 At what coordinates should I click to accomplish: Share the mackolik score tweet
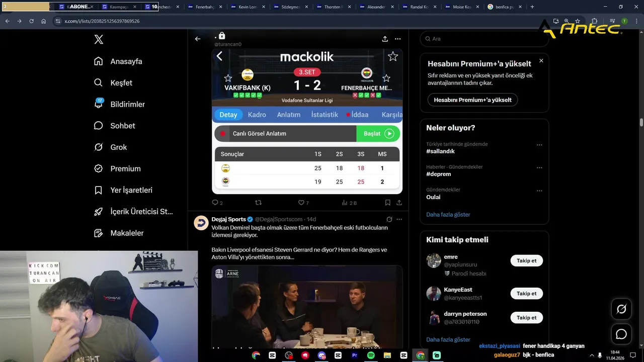pyautogui.click(x=399, y=203)
